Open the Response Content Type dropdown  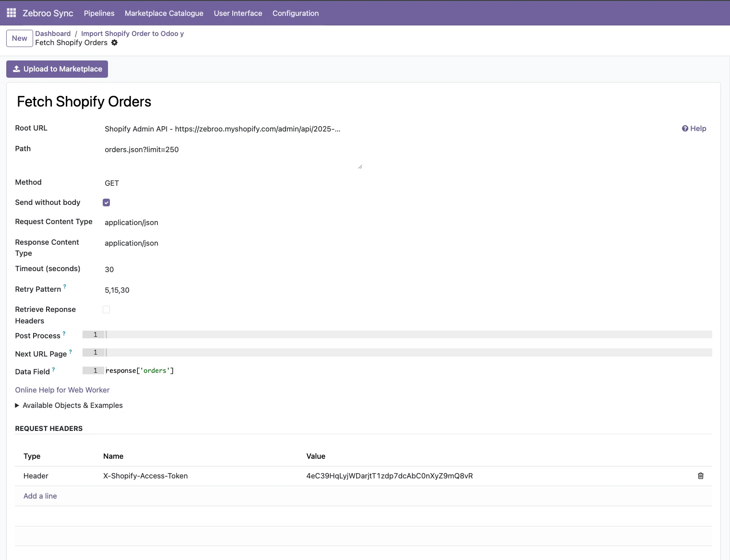pyautogui.click(x=233, y=243)
